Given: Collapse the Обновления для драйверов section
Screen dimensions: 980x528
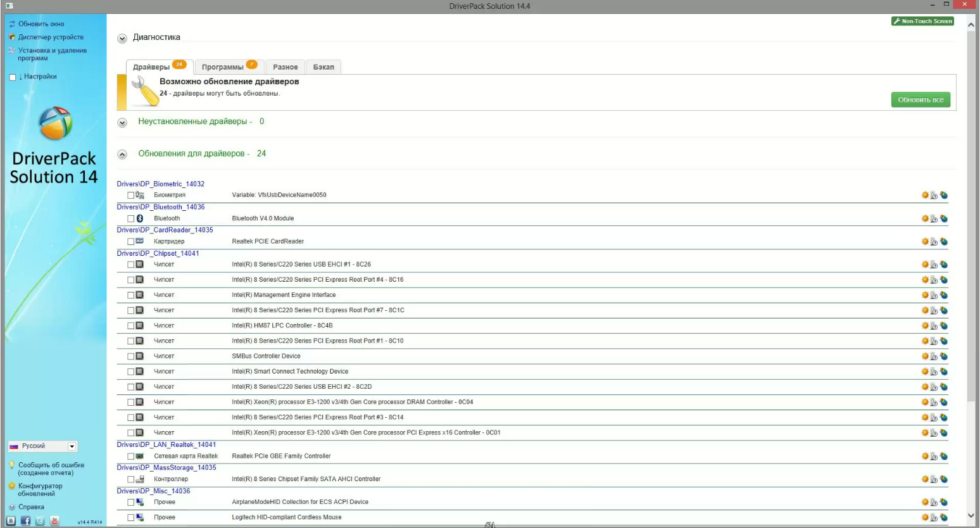Looking at the screenshot, I should pyautogui.click(x=122, y=153).
